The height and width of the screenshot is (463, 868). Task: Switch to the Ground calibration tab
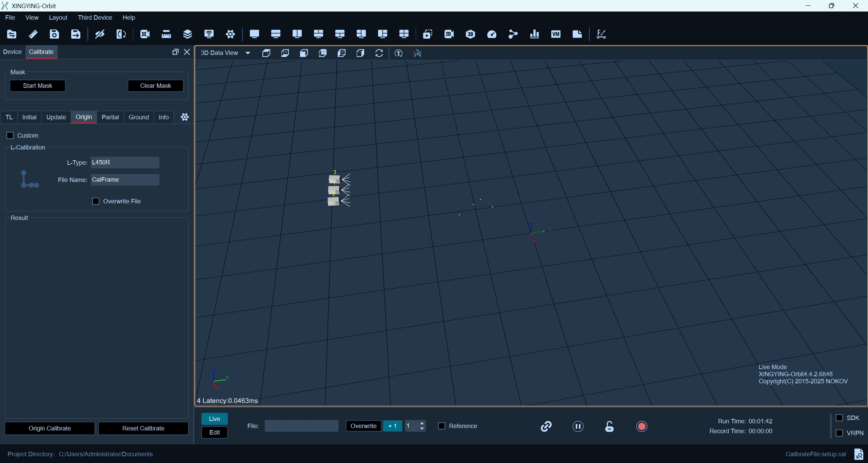point(139,117)
